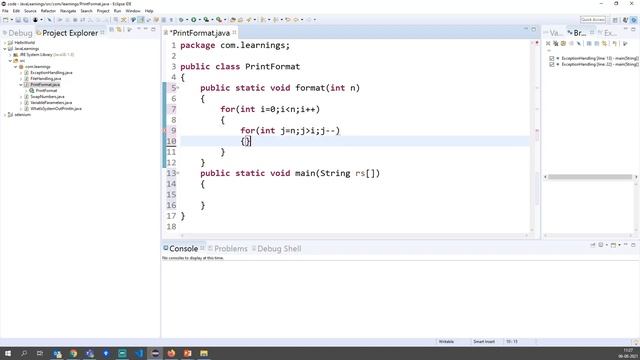Click the Debug launch bug icon
This screenshot has width=640, height=360.
click(181, 20)
